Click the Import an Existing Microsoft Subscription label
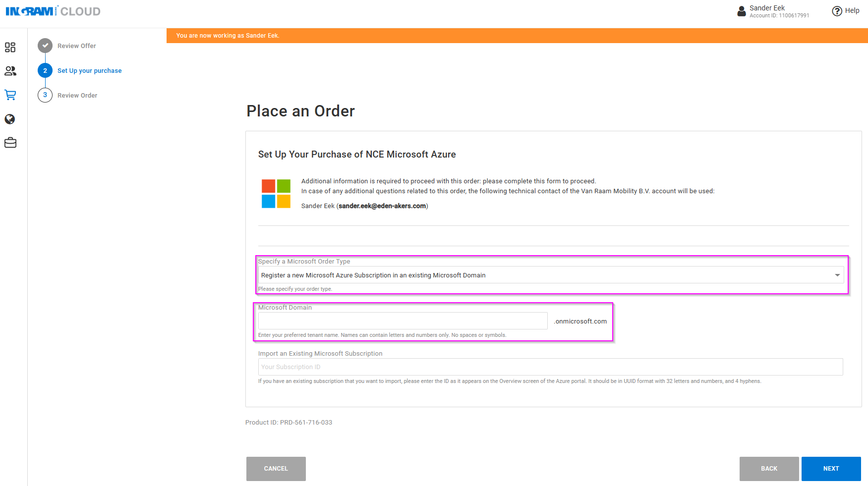This screenshot has height=486, width=868. click(320, 354)
